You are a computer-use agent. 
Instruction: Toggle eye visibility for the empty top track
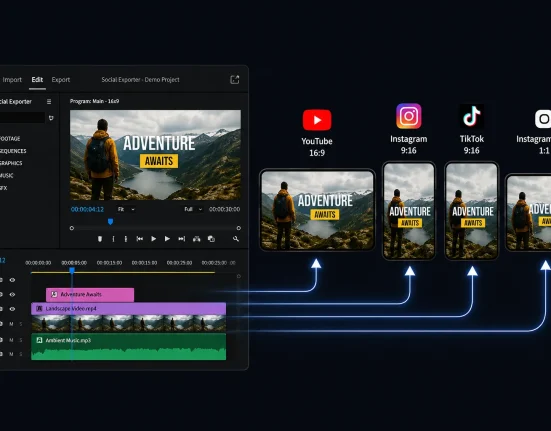tap(12, 280)
